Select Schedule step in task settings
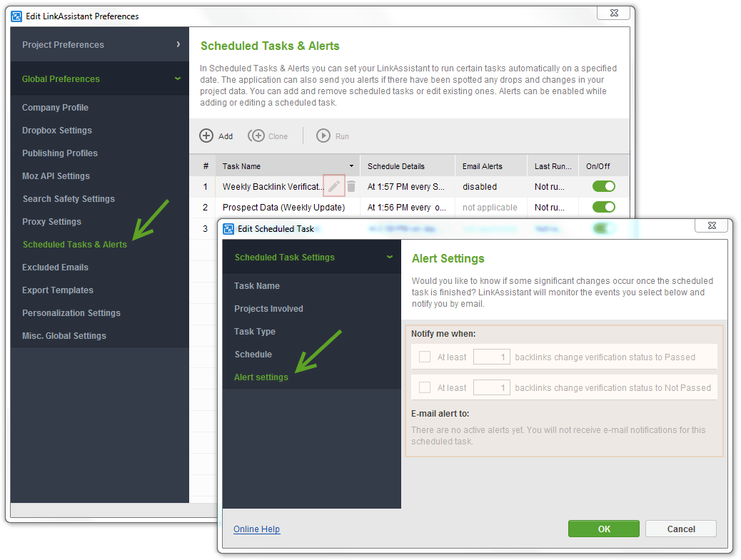 pos(253,354)
